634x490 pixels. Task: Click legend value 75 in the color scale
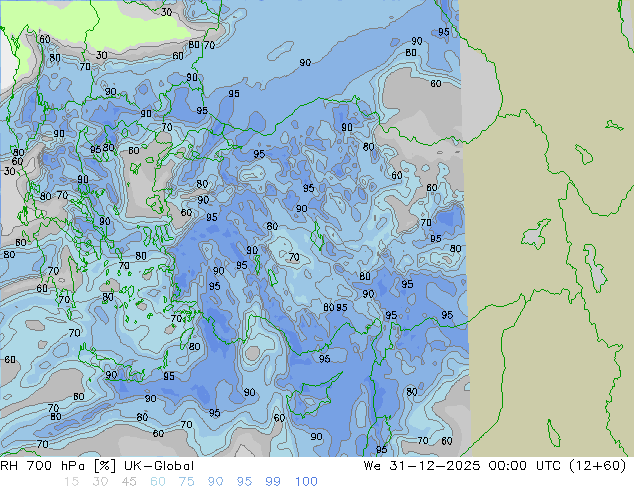(x=186, y=482)
